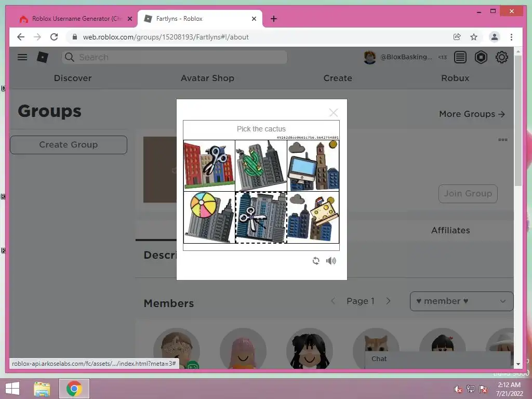This screenshot has height=399, width=532.
Task: Open the Roblox notifications feed icon
Action: (460, 57)
